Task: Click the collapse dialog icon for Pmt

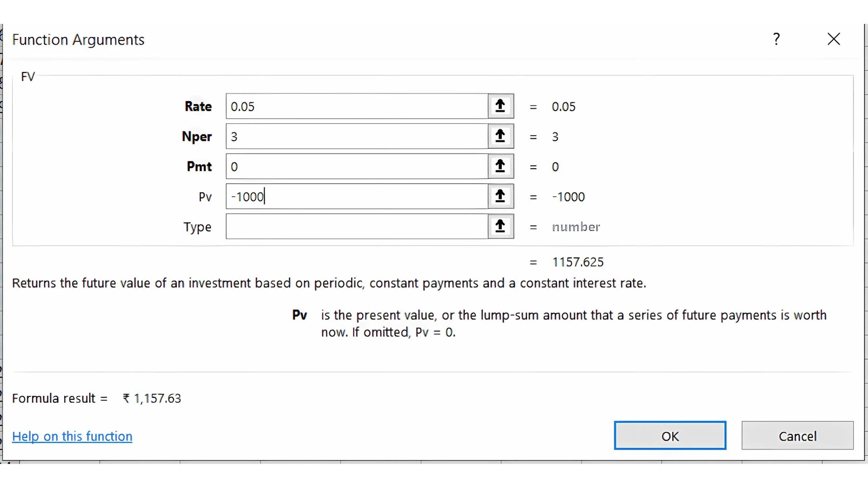Action: tap(500, 166)
